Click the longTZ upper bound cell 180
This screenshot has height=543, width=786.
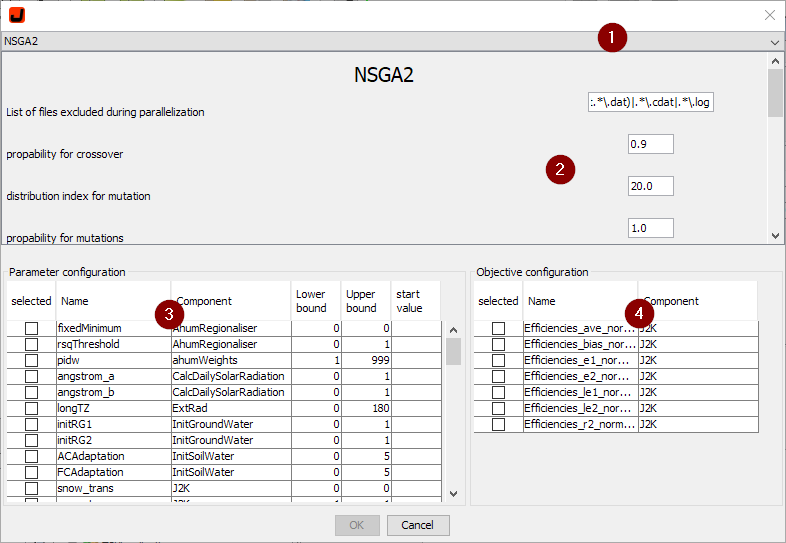(x=366, y=409)
